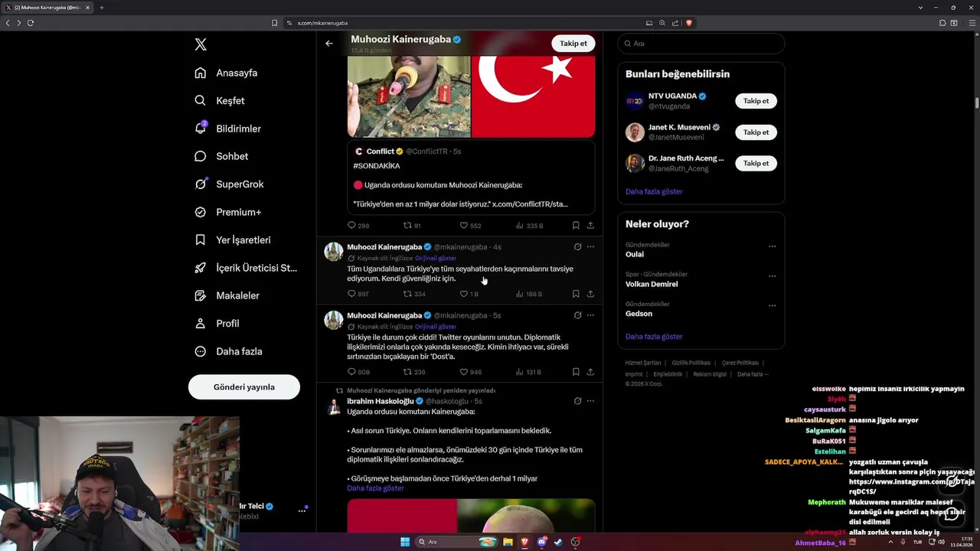Bookmark the travel warning post with 188 B views
Image resolution: width=980 pixels, height=551 pixels.
[576, 294]
